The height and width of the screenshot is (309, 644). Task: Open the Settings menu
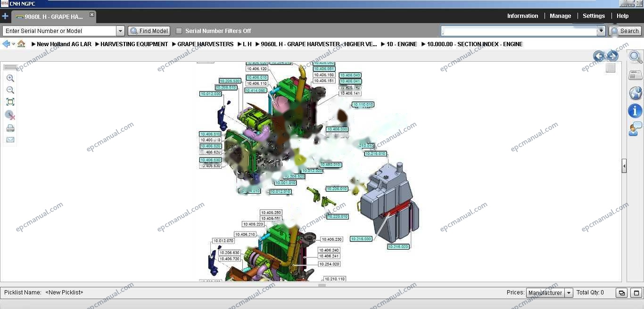(594, 16)
